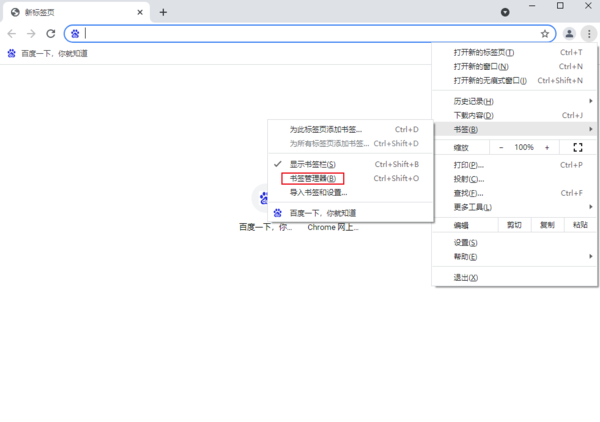Click the 复制 button in edit row
Screen dimensions: 600x422
tap(546, 225)
